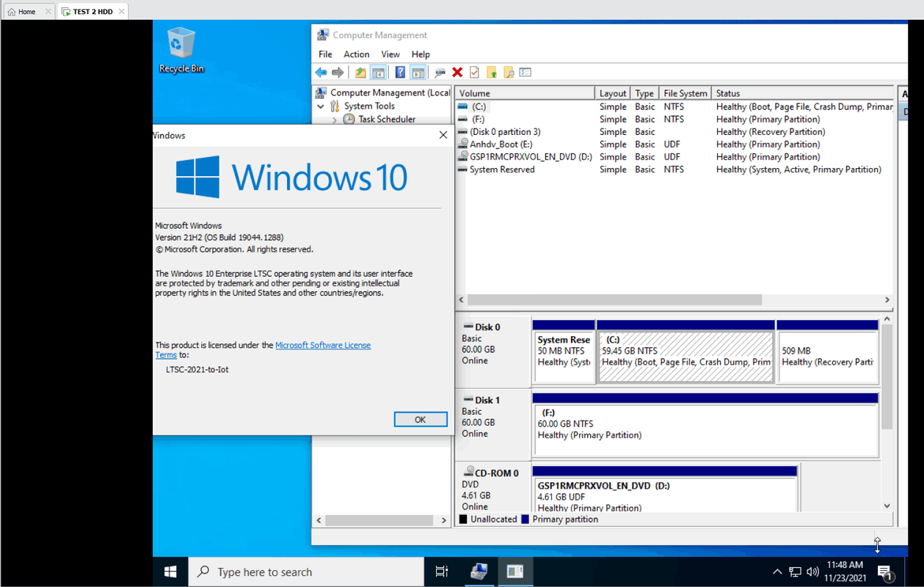This screenshot has width=924, height=587.
Task: Show hidden tray icons chevron
Action: pyautogui.click(x=777, y=572)
